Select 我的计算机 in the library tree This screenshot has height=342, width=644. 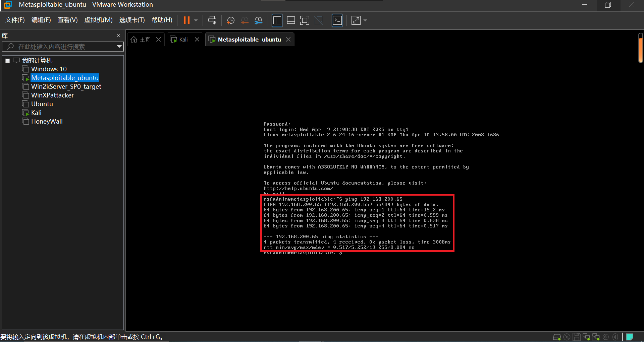click(x=37, y=61)
